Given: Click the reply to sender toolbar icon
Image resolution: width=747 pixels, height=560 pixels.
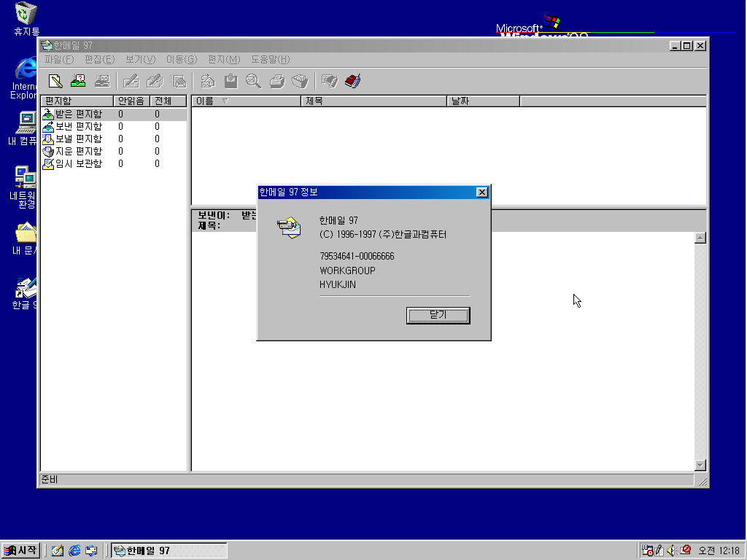Looking at the screenshot, I should pyautogui.click(x=131, y=82).
